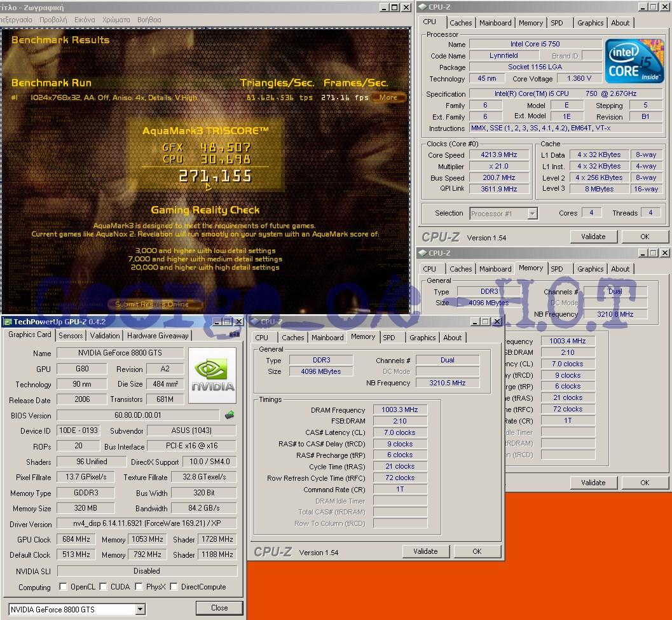Select the Graphics Card tab in GPU-Z
Screen dimensions: 672x620
point(30,334)
